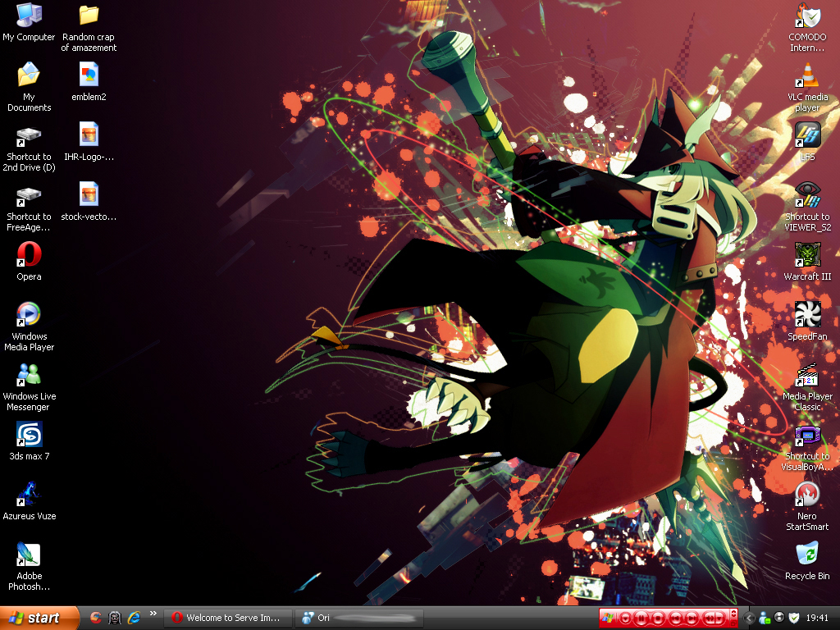Click the taskbar clock showing 19:41
The height and width of the screenshot is (630, 840).
818,618
